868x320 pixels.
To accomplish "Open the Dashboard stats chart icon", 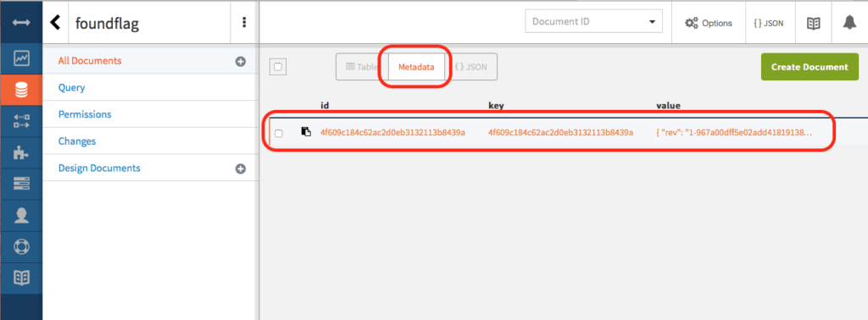I will tap(21, 58).
